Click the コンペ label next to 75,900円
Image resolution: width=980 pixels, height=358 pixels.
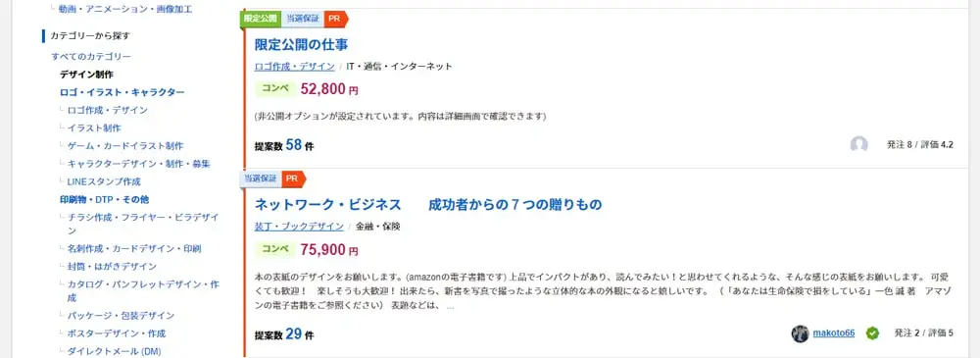tap(275, 249)
